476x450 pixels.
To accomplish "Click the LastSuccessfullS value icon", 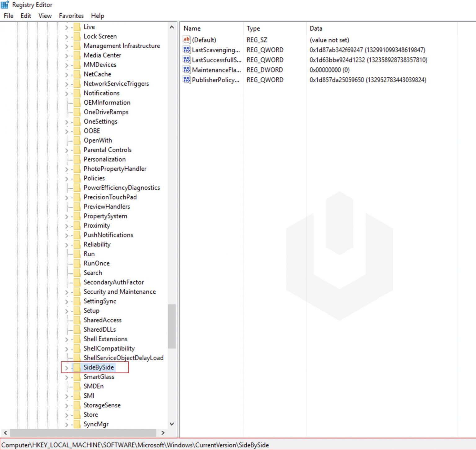I will 187,60.
